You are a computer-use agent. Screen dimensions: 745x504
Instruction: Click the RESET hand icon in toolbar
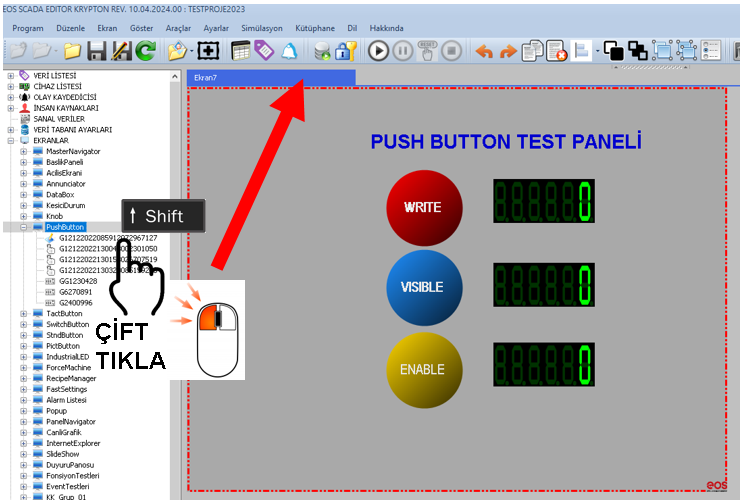click(427, 50)
